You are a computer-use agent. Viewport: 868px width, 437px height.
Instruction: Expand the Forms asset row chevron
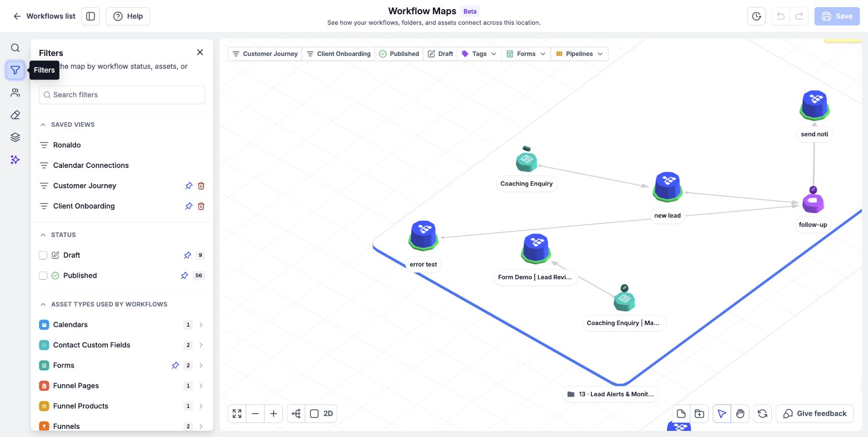[201, 365]
